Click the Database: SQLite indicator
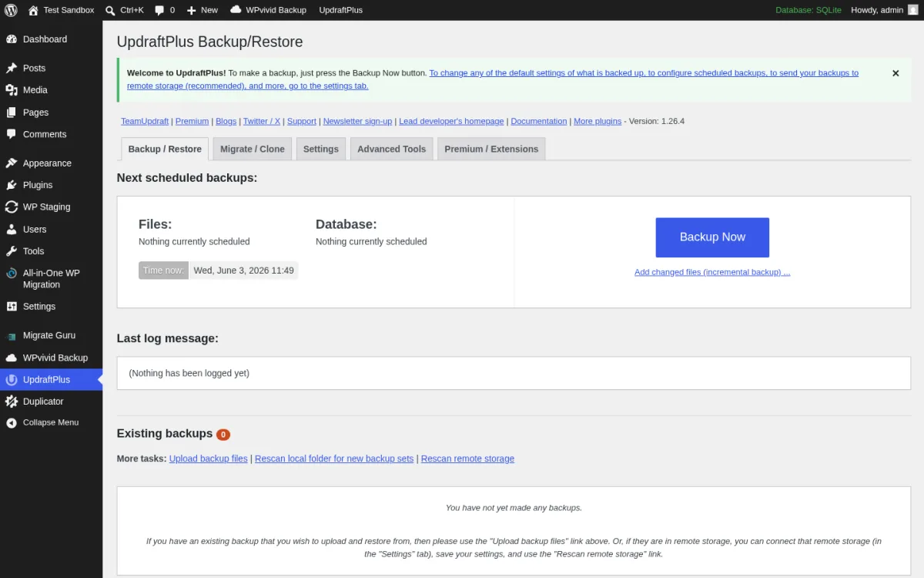Screen dimensions: 924x578 pos(808,10)
